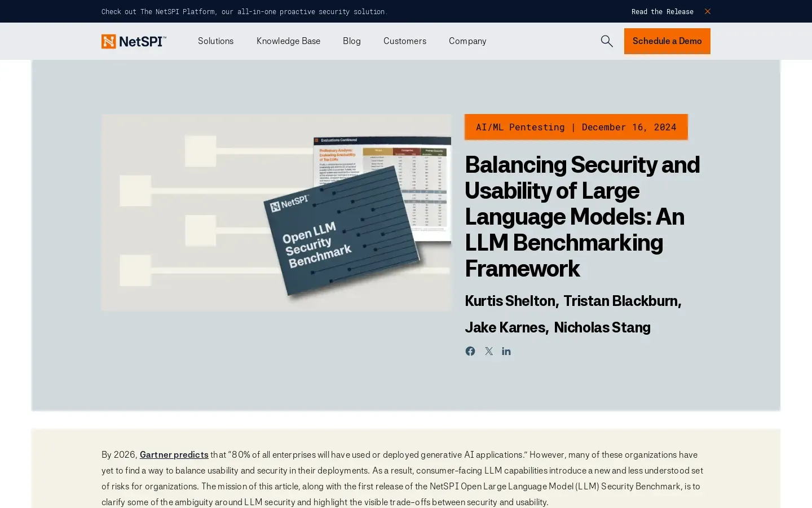Go to the Blog menu item

(352, 41)
